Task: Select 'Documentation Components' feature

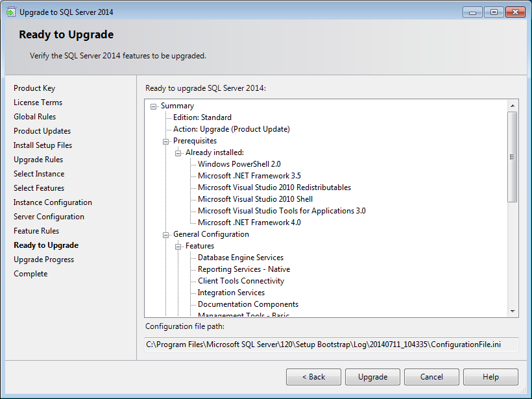Action: pyautogui.click(x=248, y=304)
